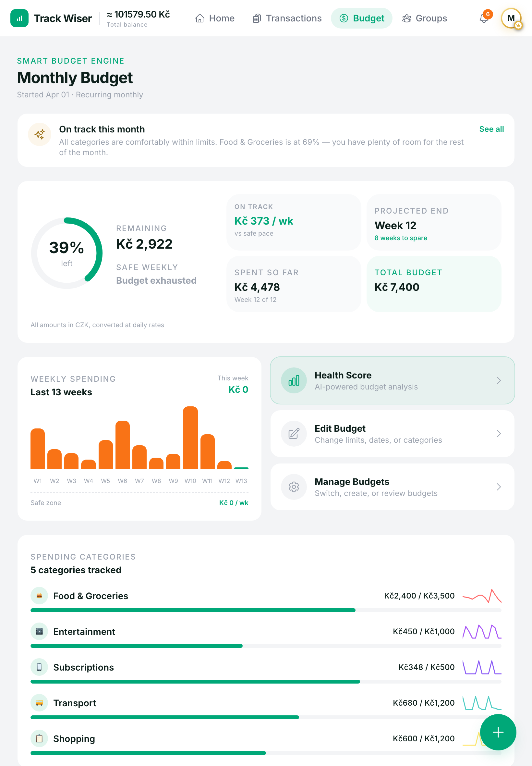The height and width of the screenshot is (766, 532).
Task: Click the Track Wiser logo icon
Action: coord(19,18)
